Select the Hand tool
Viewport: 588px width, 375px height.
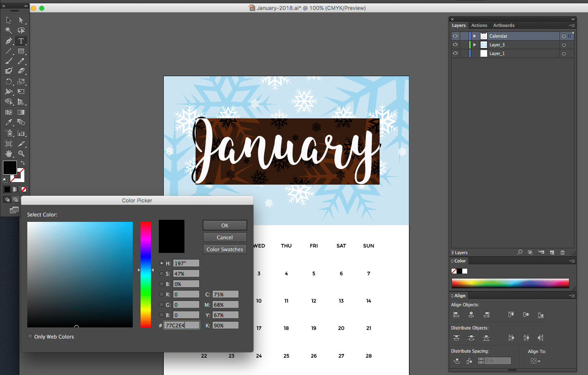(x=9, y=154)
